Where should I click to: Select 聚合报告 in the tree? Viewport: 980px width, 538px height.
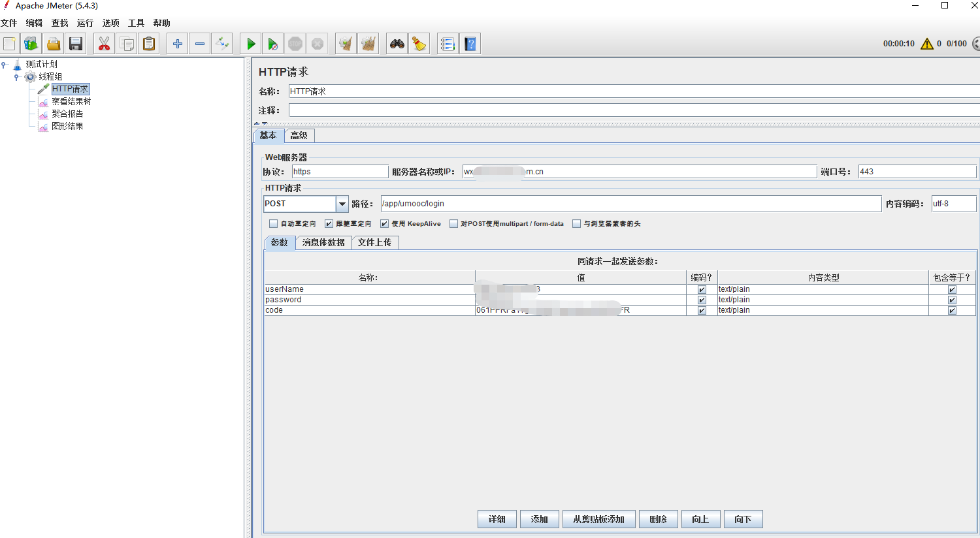[x=67, y=114]
